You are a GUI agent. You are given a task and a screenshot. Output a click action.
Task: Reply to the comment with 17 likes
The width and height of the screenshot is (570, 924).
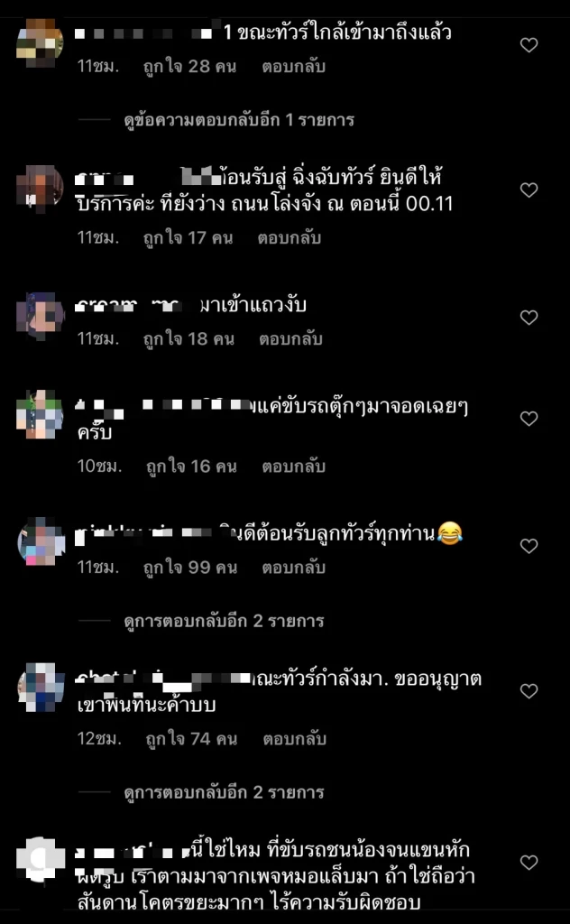point(290,238)
